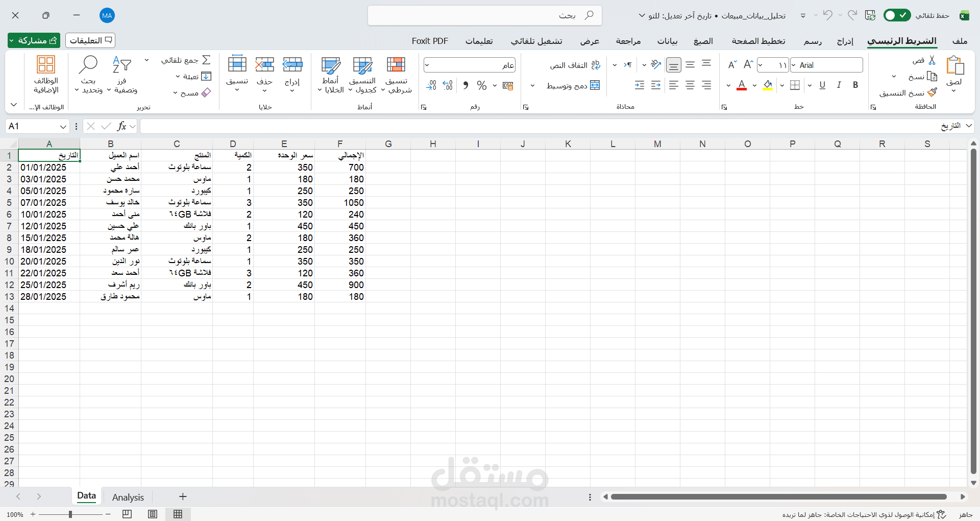Click the Delete cells (حذف) icon
The height and width of the screenshot is (521, 980).
coord(264,64)
